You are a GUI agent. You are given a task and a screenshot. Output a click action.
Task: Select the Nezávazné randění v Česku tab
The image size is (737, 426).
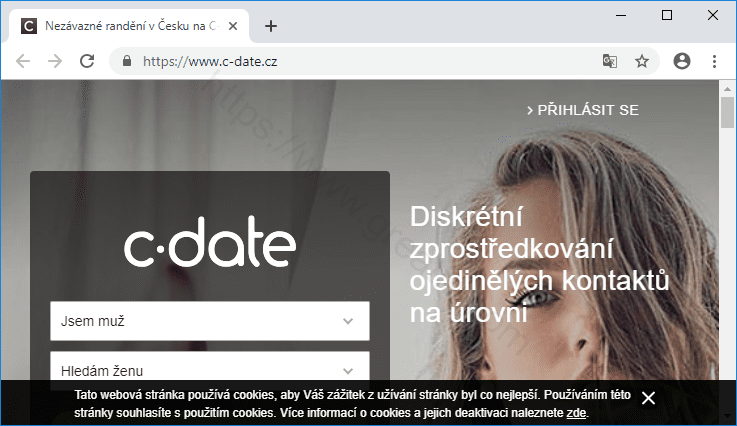pos(130,26)
